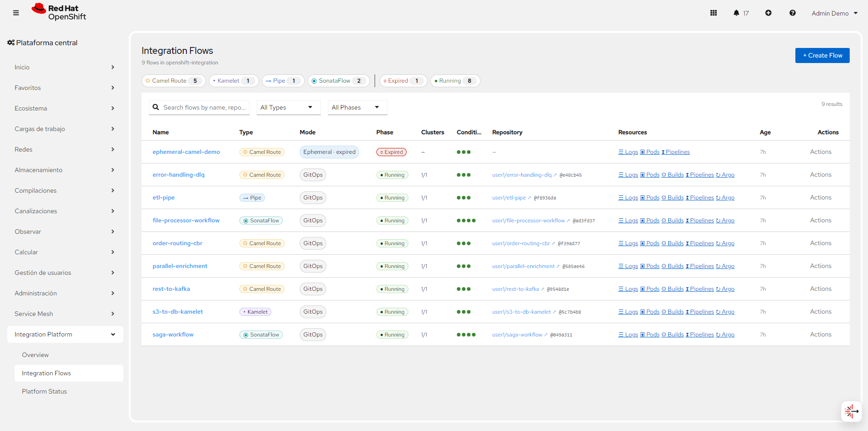Collapse the Integration Platform section

pos(65,334)
